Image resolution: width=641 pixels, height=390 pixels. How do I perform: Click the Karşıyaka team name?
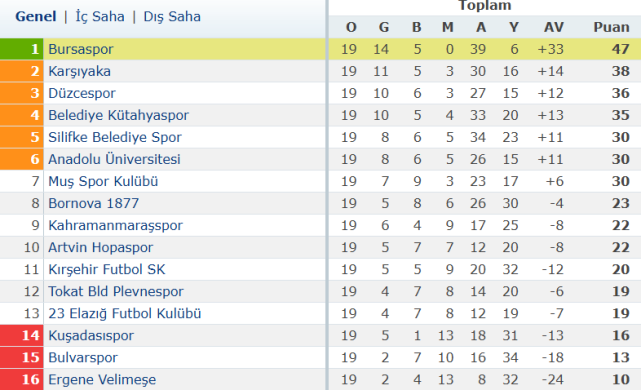click(x=79, y=71)
